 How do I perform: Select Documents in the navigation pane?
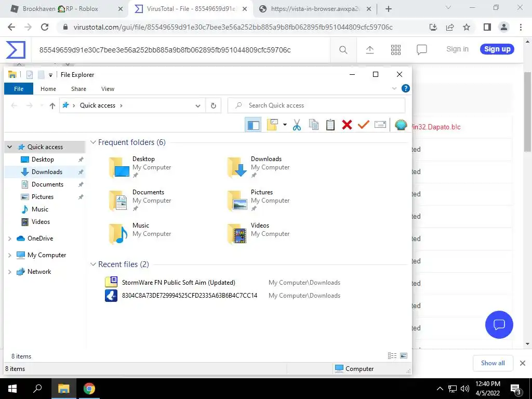[47, 184]
